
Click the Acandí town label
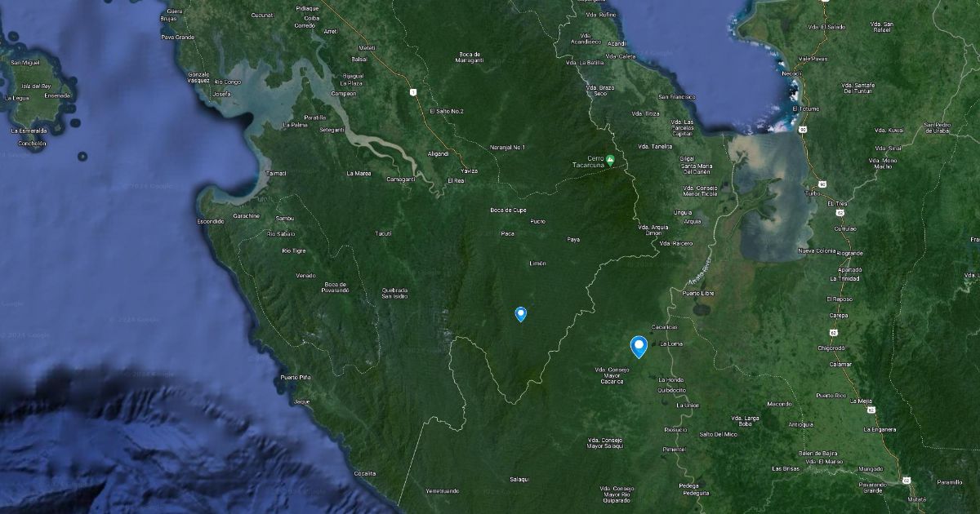pyautogui.click(x=617, y=43)
